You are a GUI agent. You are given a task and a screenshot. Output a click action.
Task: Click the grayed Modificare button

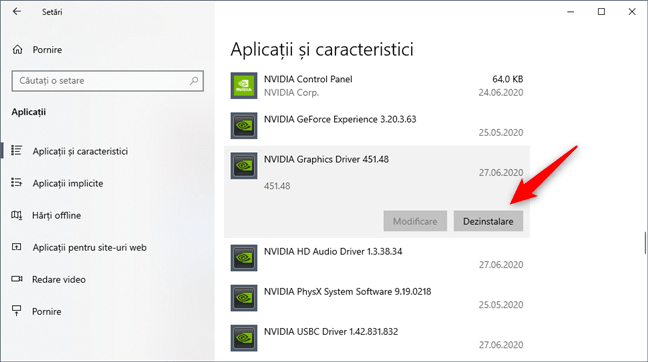pos(415,221)
